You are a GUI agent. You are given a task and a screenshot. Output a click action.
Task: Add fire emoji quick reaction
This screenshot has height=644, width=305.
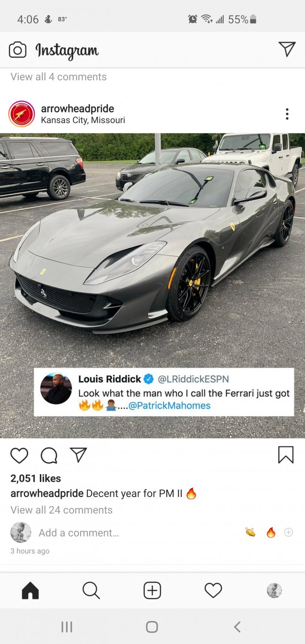click(x=271, y=532)
